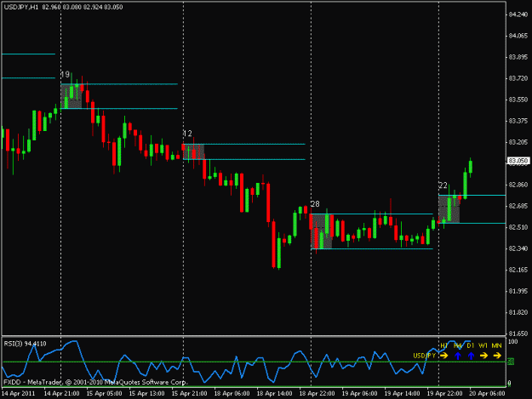Click the 15 Apr 21:00 time label

pyautogui.click(x=189, y=393)
